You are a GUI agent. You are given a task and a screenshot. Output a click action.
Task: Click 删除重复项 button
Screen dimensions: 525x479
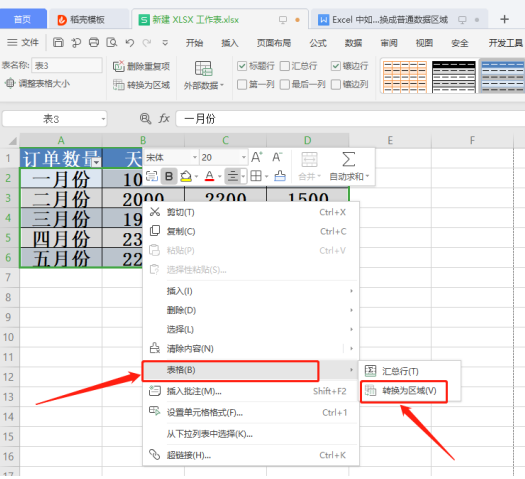pyautogui.click(x=141, y=66)
